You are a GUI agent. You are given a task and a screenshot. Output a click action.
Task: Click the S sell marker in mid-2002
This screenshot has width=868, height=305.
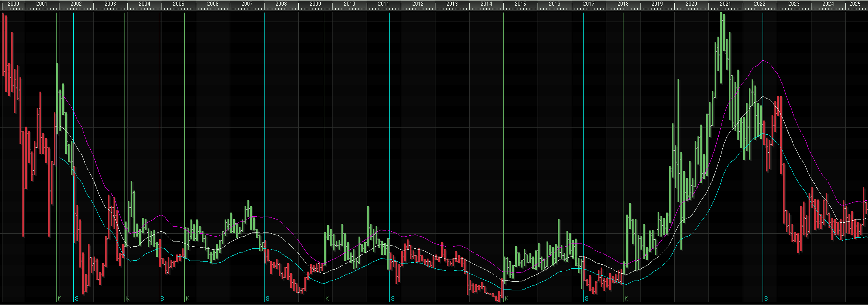click(x=77, y=299)
